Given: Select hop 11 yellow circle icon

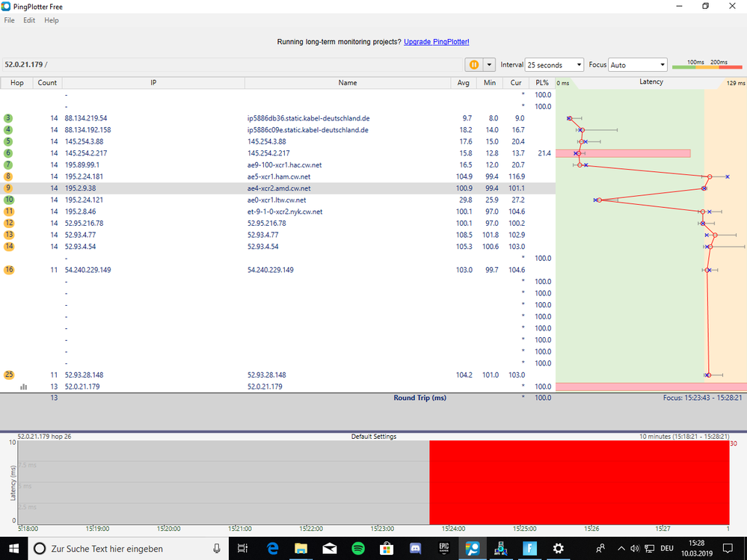Looking at the screenshot, I should point(8,212).
